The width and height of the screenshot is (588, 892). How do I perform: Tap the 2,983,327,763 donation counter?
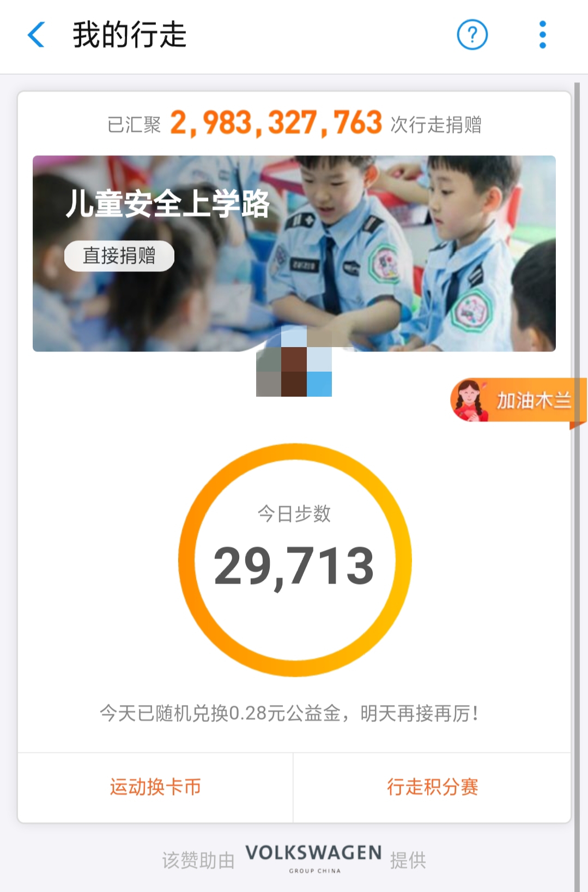point(276,123)
